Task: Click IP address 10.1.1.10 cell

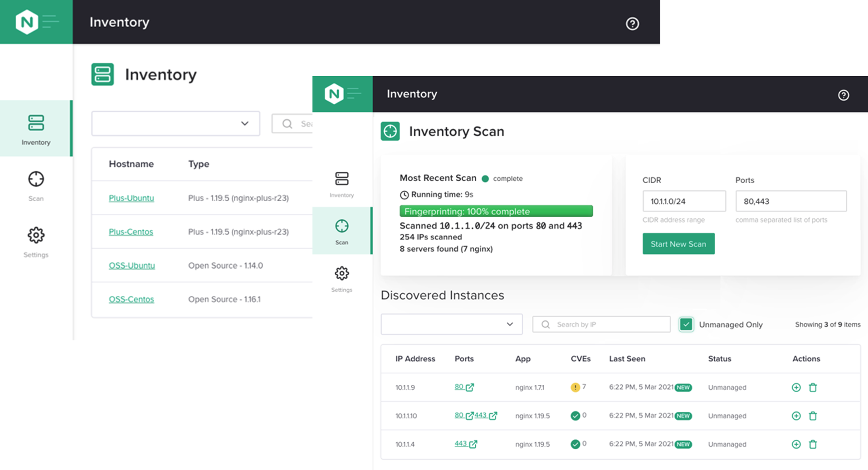Action: [x=406, y=416]
